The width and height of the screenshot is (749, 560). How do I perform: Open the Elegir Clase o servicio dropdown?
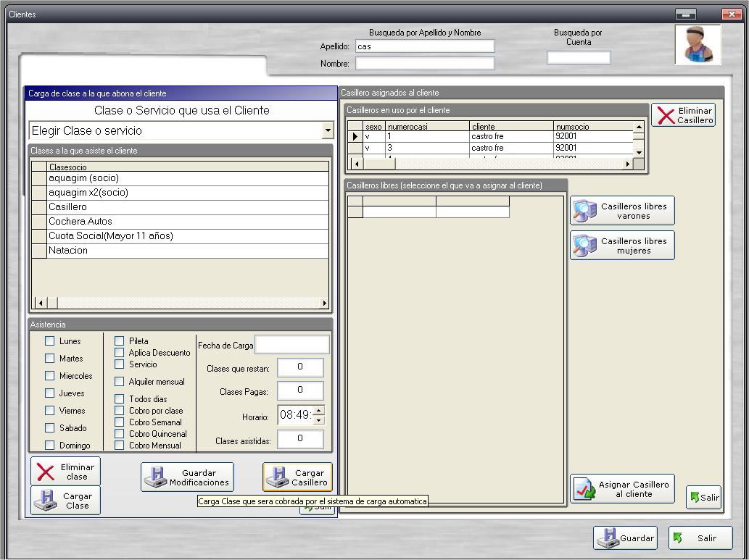click(328, 130)
